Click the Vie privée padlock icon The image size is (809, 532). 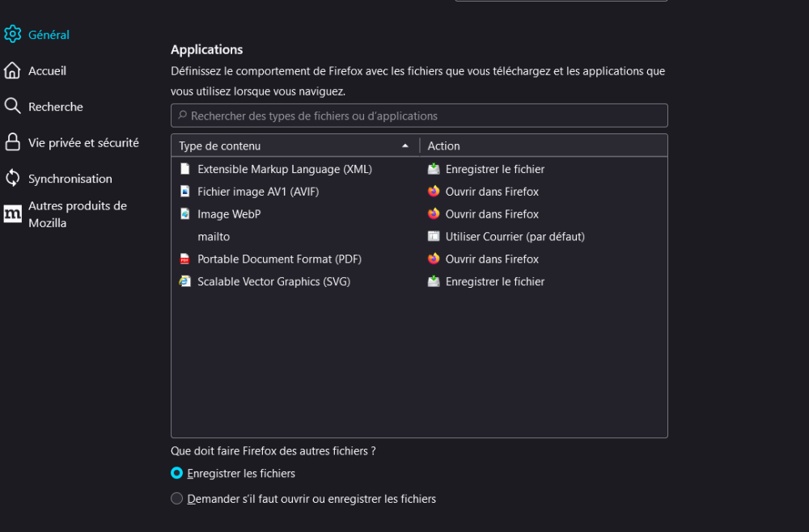point(12,142)
